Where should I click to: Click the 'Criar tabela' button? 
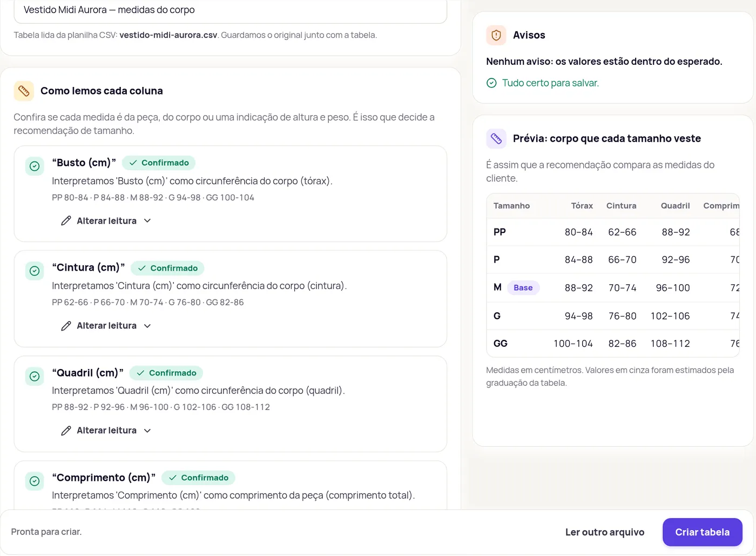click(703, 532)
